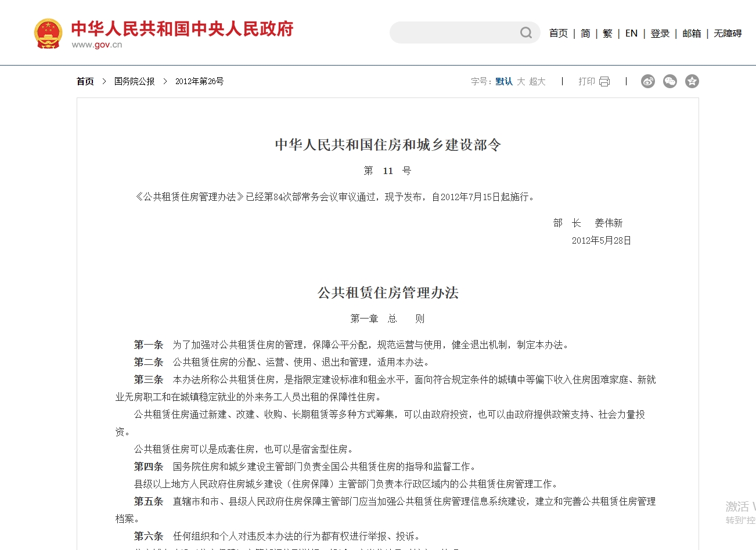This screenshot has height=550, width=756.
Task: Click the search magnifier icon
Action: pos(525,33)
